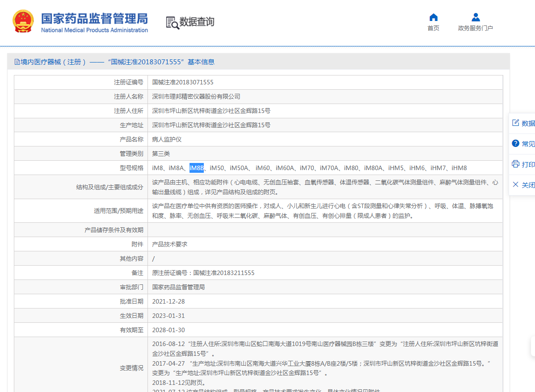Click the 2018-11-12见附页 change entry
535x392 pixels.
(179, 383)
